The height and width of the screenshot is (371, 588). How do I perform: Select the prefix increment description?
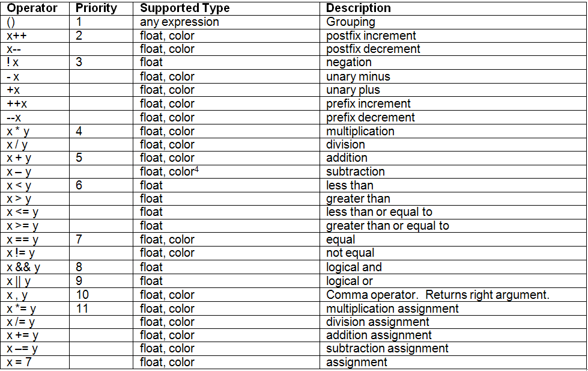[368, 103]
